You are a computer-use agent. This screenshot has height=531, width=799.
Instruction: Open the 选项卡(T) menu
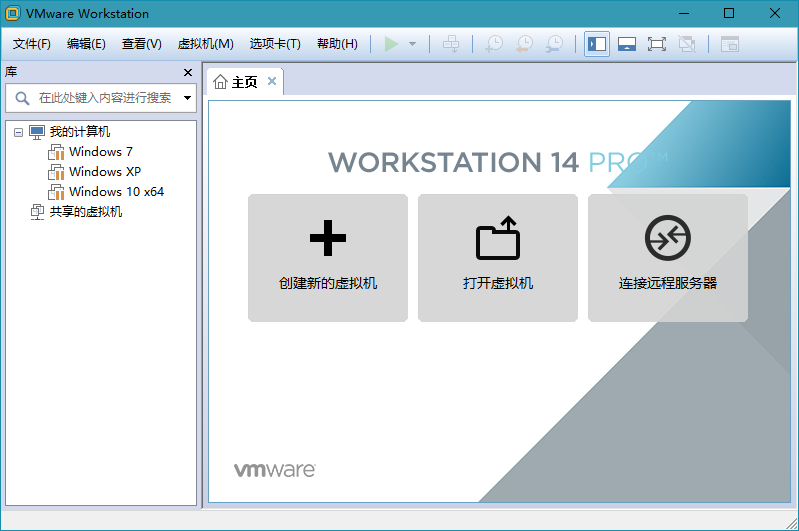[275, 44]
